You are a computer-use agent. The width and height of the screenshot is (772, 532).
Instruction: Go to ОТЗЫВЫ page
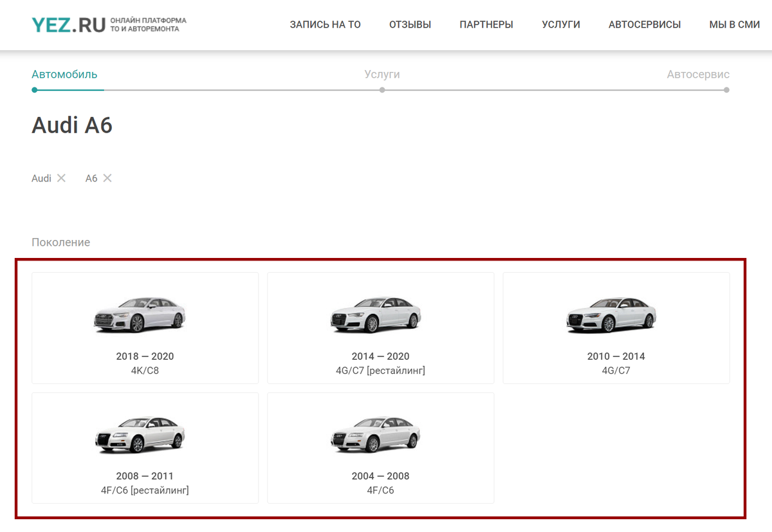[x=410, y=24]
